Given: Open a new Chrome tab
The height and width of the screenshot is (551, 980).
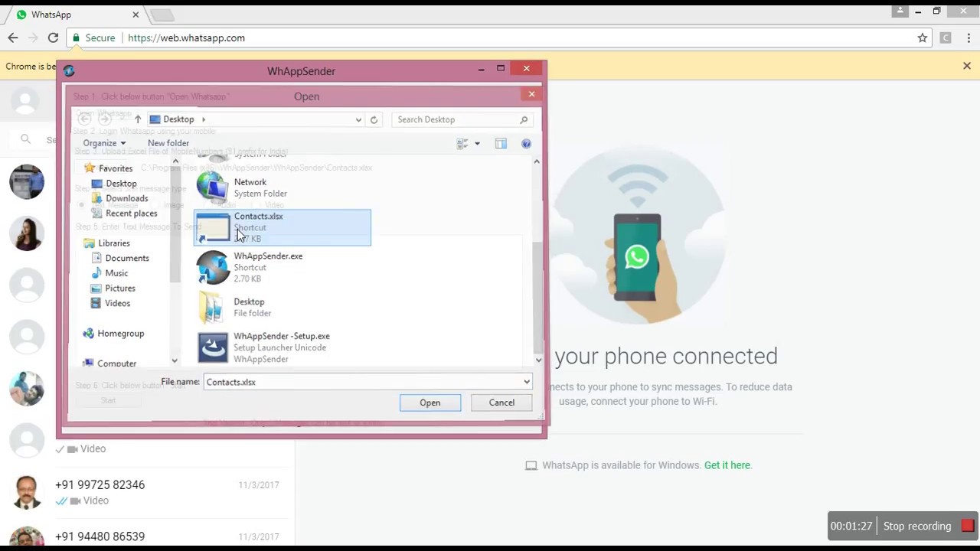Looking at the screenshot, I should click(162, 15).
